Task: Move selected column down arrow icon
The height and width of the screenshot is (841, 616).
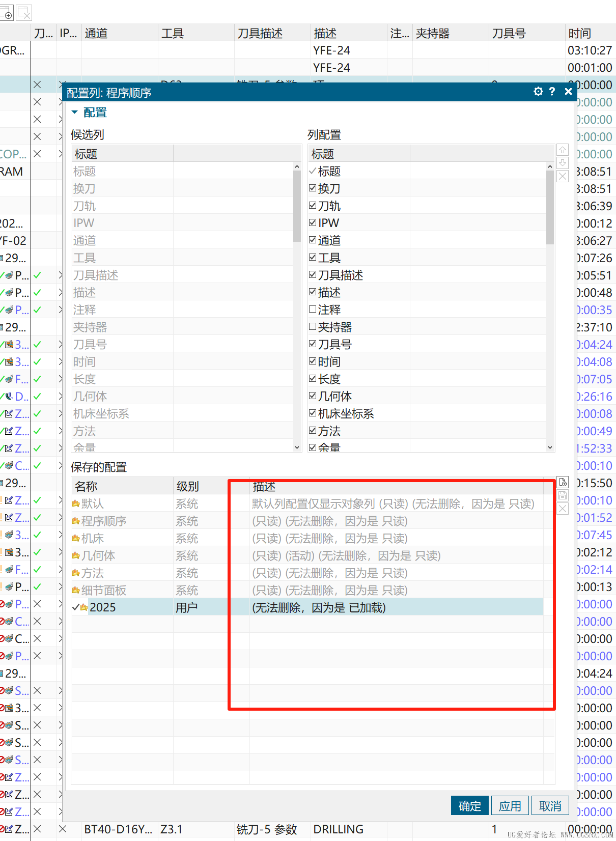Action: pos(563,163)
